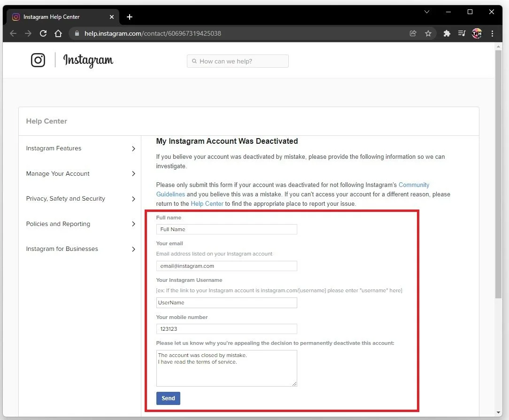This screenshot has height=420, width=509.
Task: Expand chevron next to Instagram Features
Action: (133, 149)
